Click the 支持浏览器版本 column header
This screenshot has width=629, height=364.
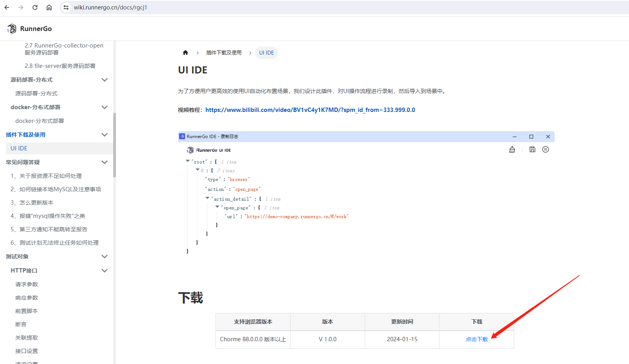[253, 322]
